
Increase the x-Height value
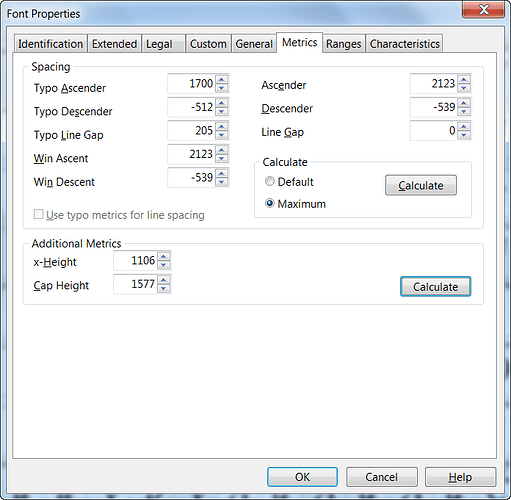click(164, 256)
